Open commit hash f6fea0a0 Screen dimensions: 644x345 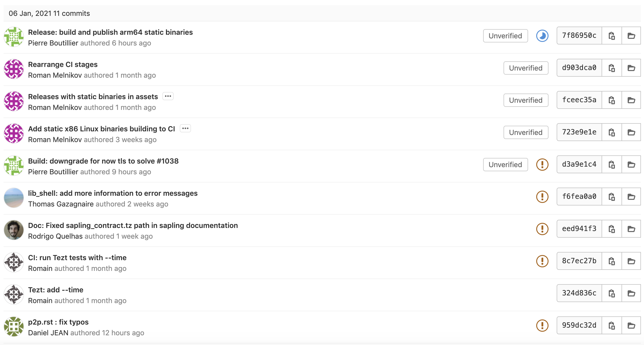(x=579, y=197)
